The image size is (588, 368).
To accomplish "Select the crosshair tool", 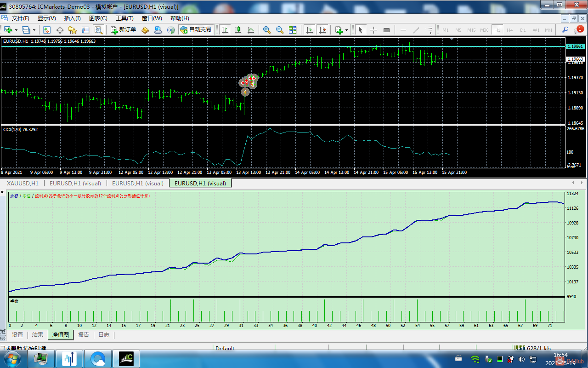I will tap(373, 30).
